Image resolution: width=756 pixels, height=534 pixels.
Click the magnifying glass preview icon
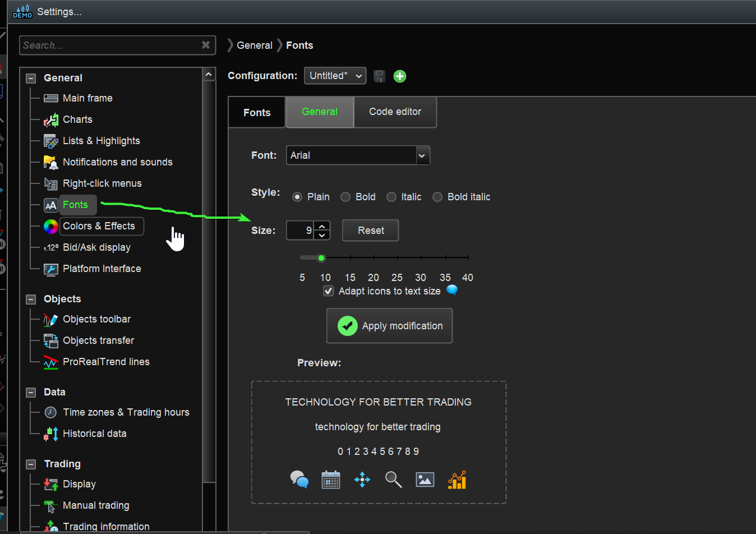point(394,480)
